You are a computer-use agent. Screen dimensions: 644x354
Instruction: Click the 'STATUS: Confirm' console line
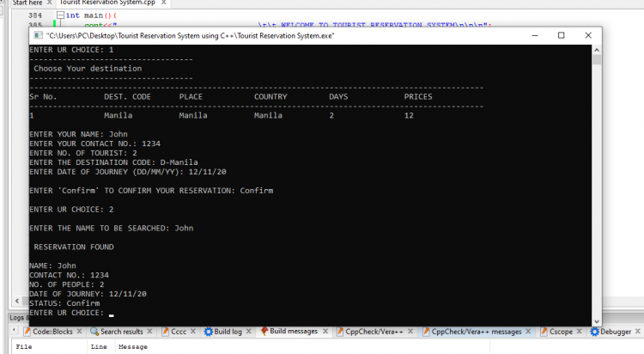[x=64, y=303]
